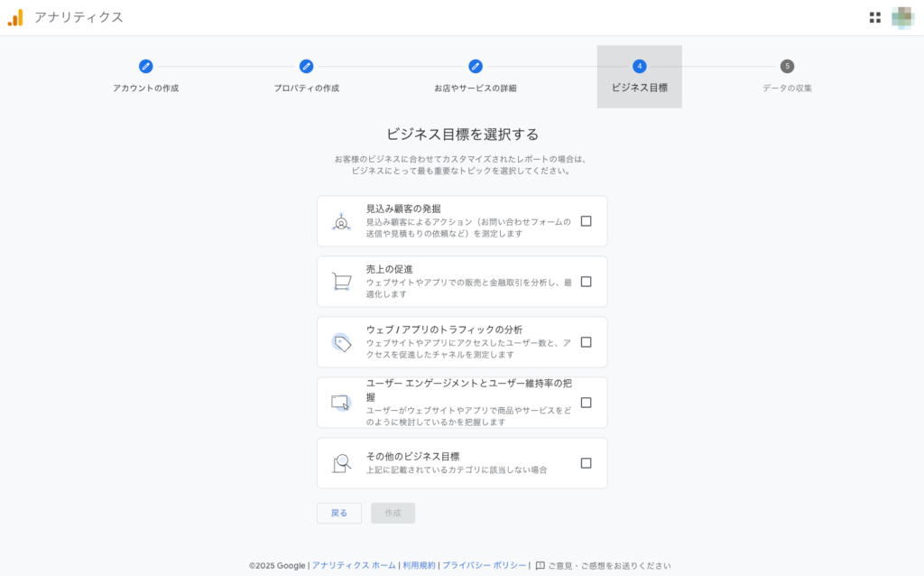Open the Google apps grid icon

tap(873, 16)
